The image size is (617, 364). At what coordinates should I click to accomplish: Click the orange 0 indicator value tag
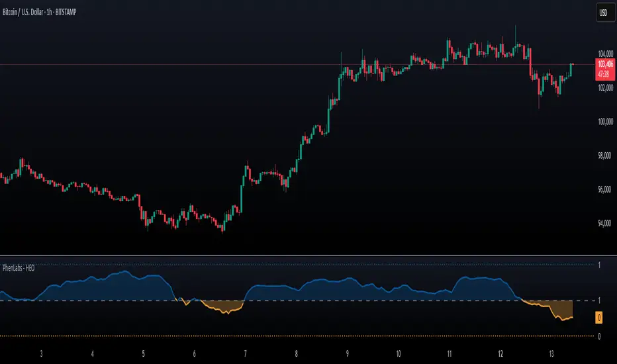[x=599, y=317]
